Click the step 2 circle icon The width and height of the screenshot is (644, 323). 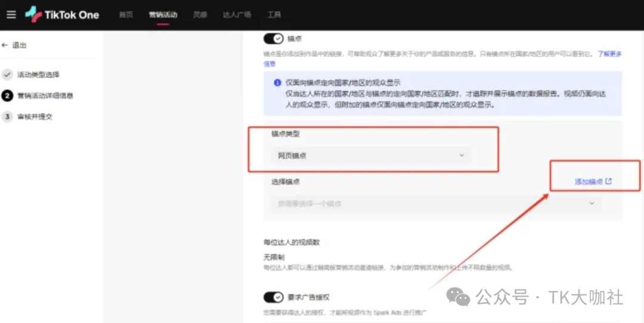point(7,95)
